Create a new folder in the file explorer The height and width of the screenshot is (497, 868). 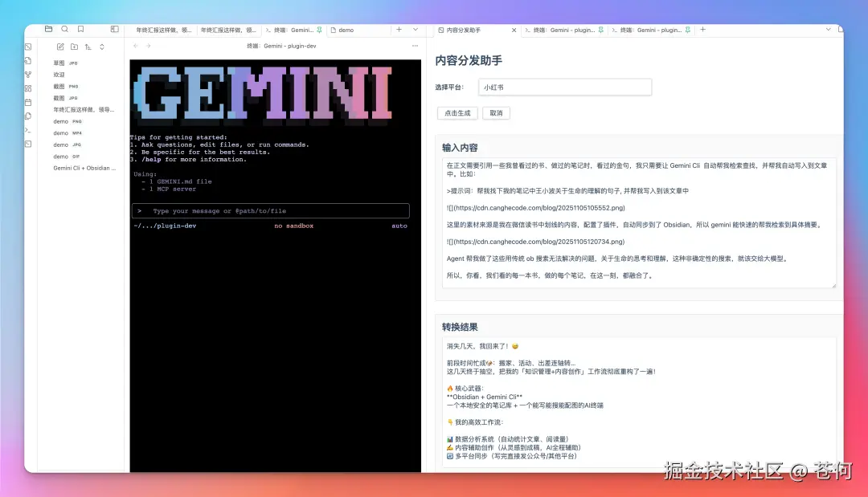pyautogui.click(x=73, y=47)
